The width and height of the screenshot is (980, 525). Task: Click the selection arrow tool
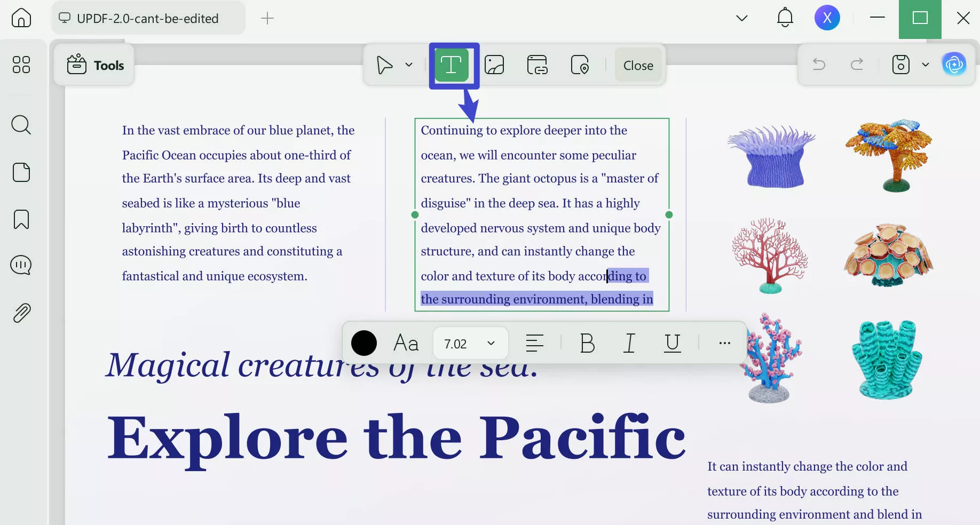click(384, 65)
